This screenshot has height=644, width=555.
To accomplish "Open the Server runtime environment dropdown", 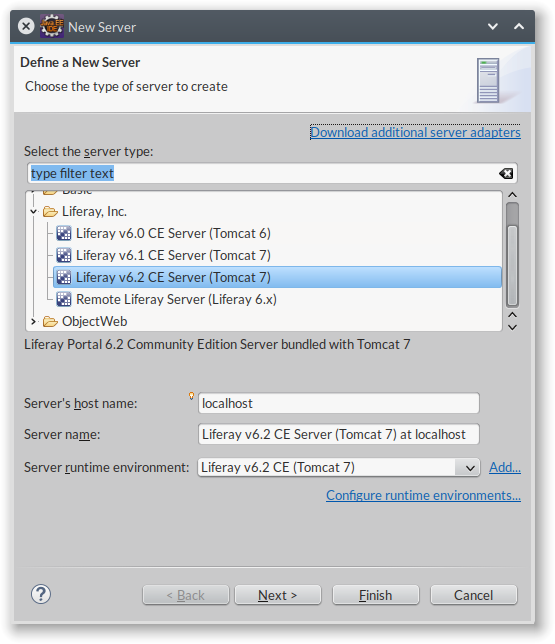I will tap(470, 468).
